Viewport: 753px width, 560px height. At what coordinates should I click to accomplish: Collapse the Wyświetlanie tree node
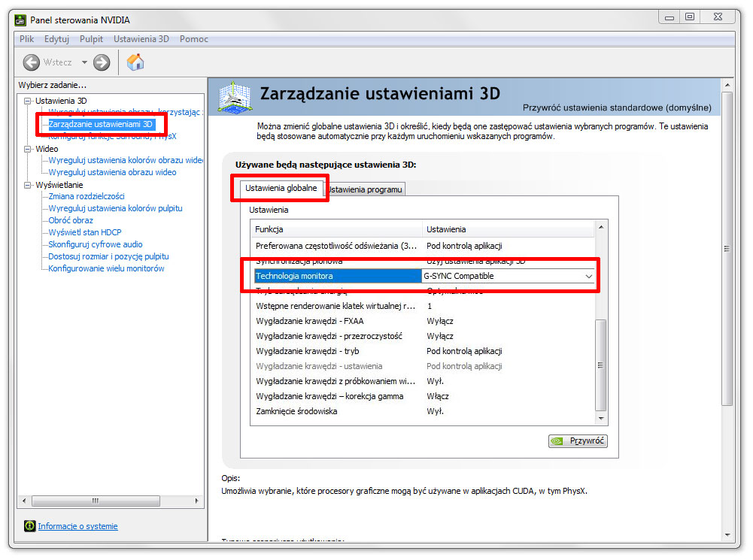[x=27, y=185]
